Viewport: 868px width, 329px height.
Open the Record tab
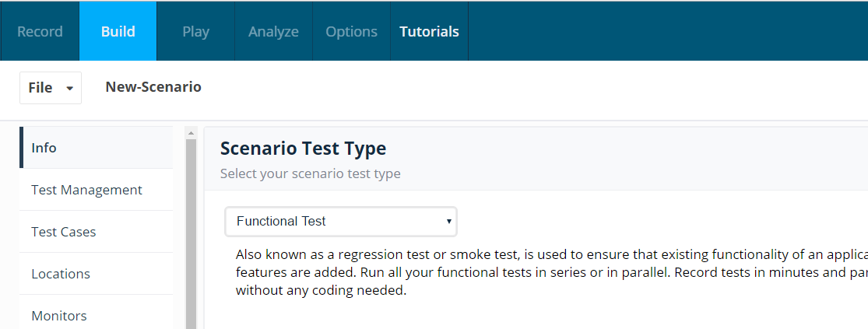point(40,32)
